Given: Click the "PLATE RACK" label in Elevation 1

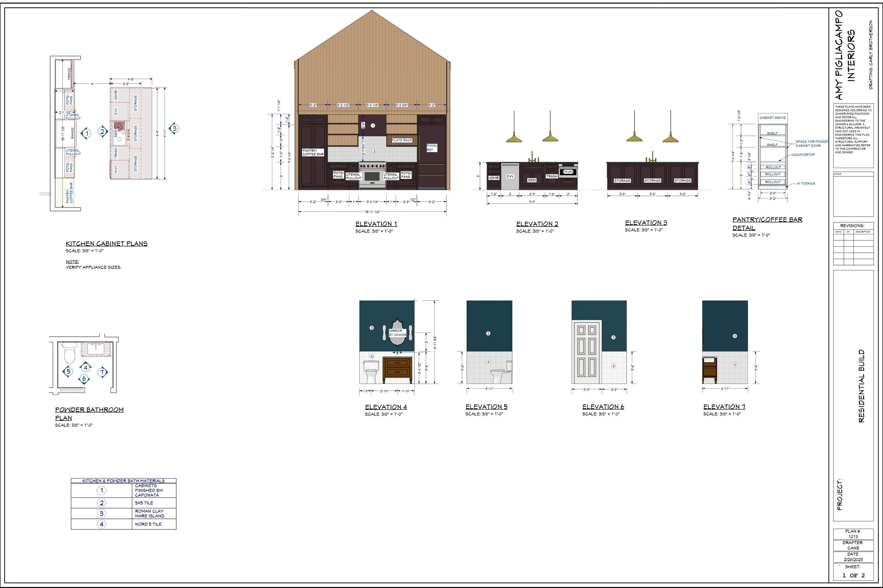Looking at the screenshot, I should pyautogui.click(x=402, y=140).
